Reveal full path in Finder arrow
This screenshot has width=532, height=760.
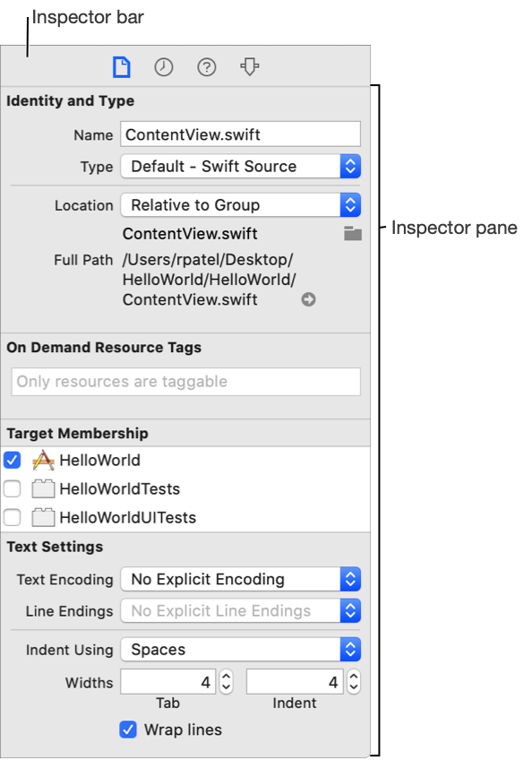[x=308, y=299]
